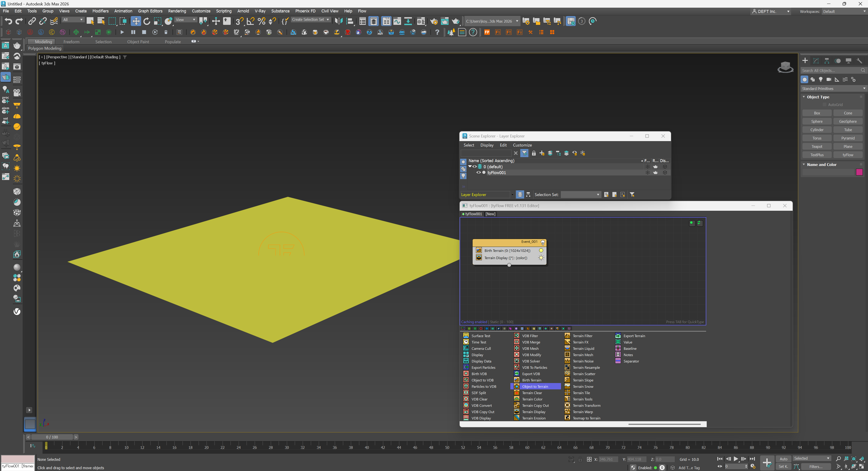
Task: Click the pink object color swatch
Action: (x=859, y=172)
